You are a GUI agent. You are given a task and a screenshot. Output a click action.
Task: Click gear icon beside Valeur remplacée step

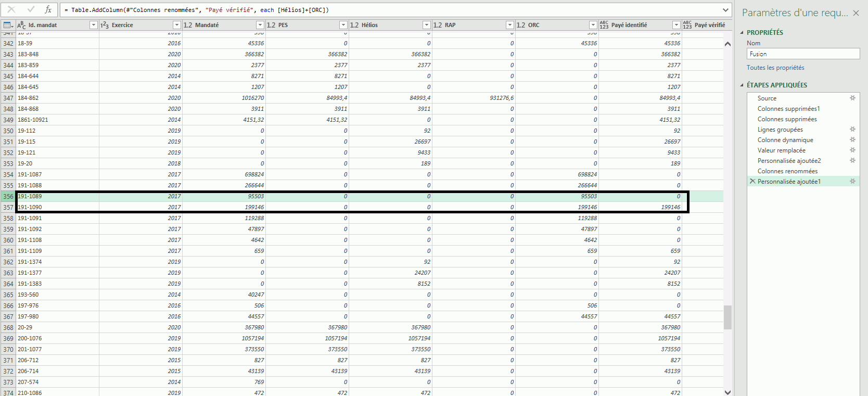[x=852, y=150]
